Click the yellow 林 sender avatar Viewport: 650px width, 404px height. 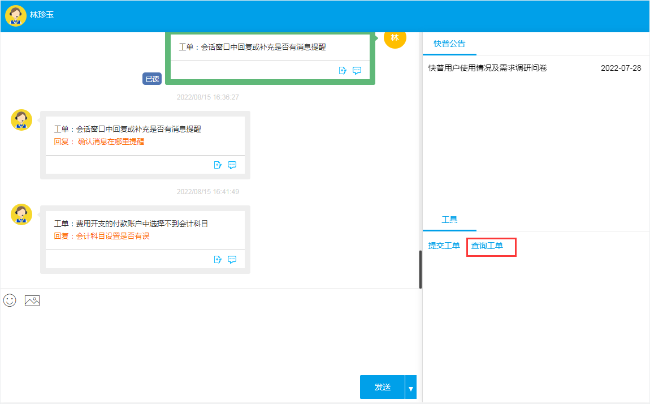click(x=395, y=37)
